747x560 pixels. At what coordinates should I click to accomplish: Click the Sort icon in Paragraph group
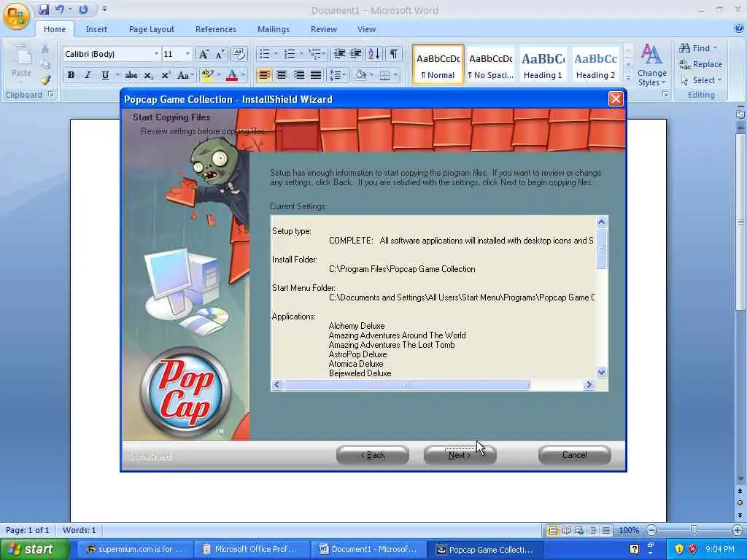(374, 54)
